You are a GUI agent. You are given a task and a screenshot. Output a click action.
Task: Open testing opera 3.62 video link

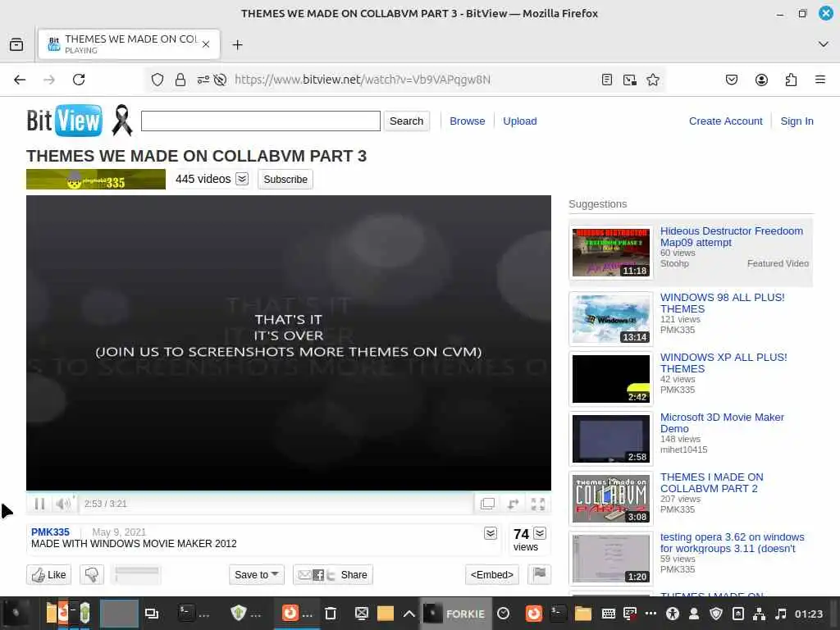click(x=732, y=543)
